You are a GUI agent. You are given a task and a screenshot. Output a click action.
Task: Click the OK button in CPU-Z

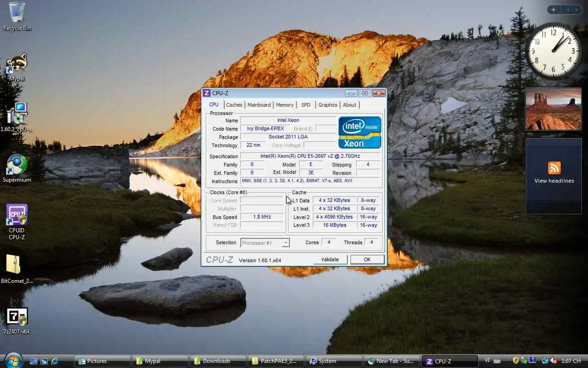pos(367,259)
